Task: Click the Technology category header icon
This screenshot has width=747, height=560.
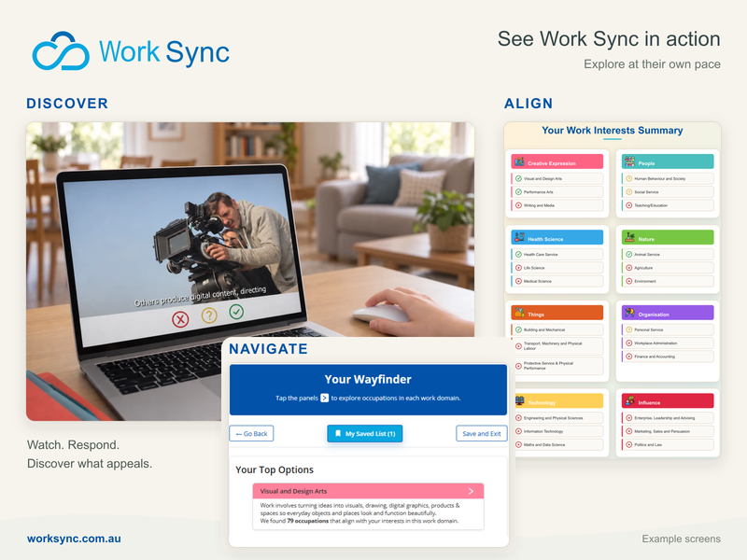Action: (x=519, y=401)
